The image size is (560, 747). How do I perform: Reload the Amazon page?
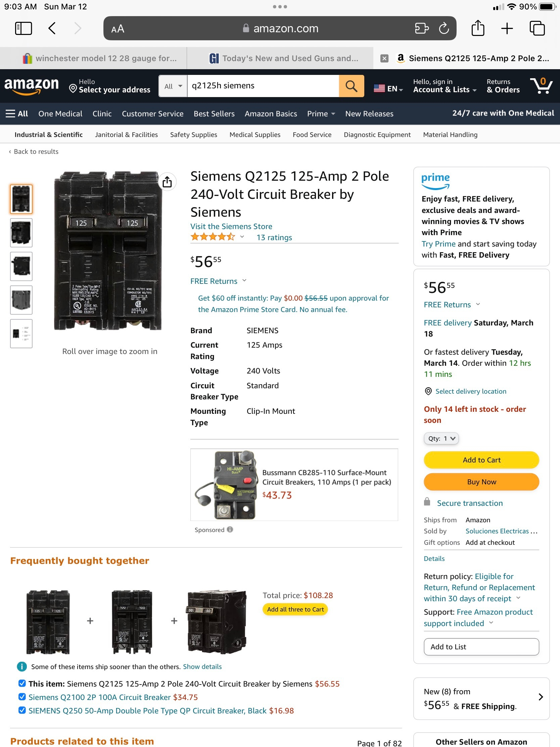pyautogui.click(x=444, y=28)
